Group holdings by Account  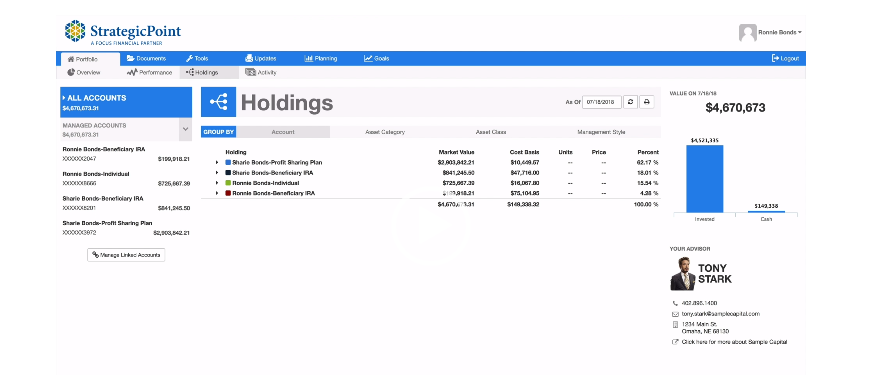coord(283,132)
